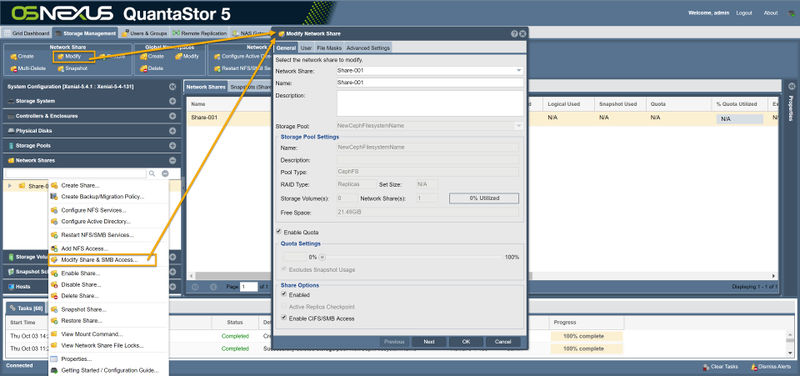Switch to the File Masks tab
Image resolution: width=800 pixels, height=376 pixels.
point(329,48)
